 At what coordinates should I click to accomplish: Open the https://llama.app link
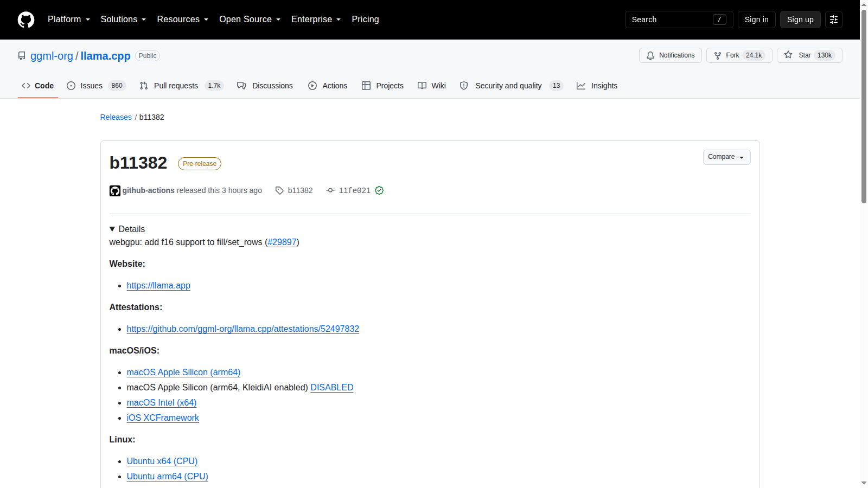(158, 286)
